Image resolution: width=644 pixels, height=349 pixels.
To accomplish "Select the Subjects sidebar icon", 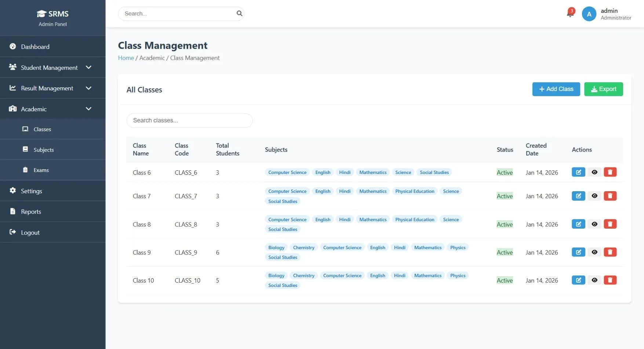I will 25,149.
